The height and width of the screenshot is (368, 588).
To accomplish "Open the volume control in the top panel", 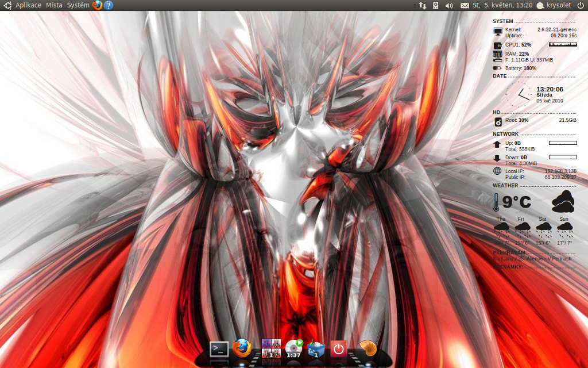I will pyautogui.click(x=449, y=6).
